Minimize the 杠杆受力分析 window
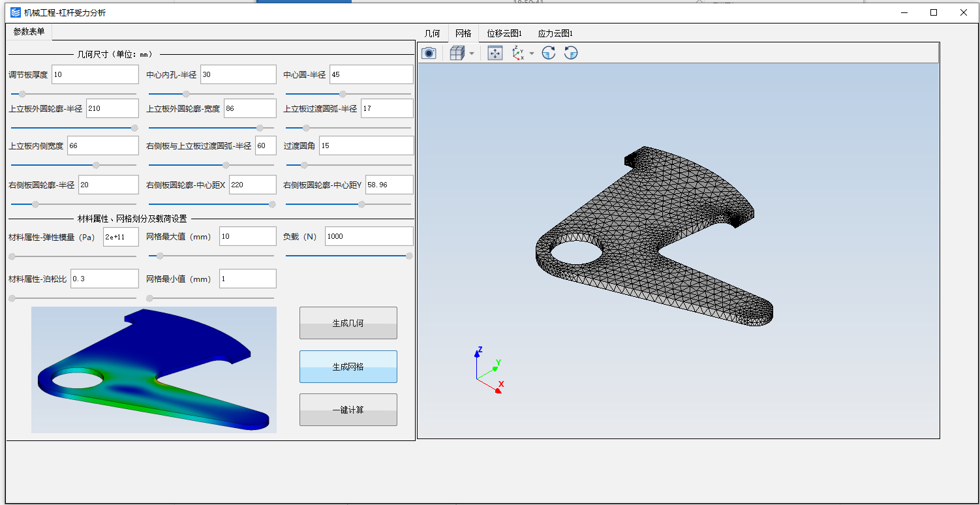Viewport: 980px width, 505px height. 904,12
